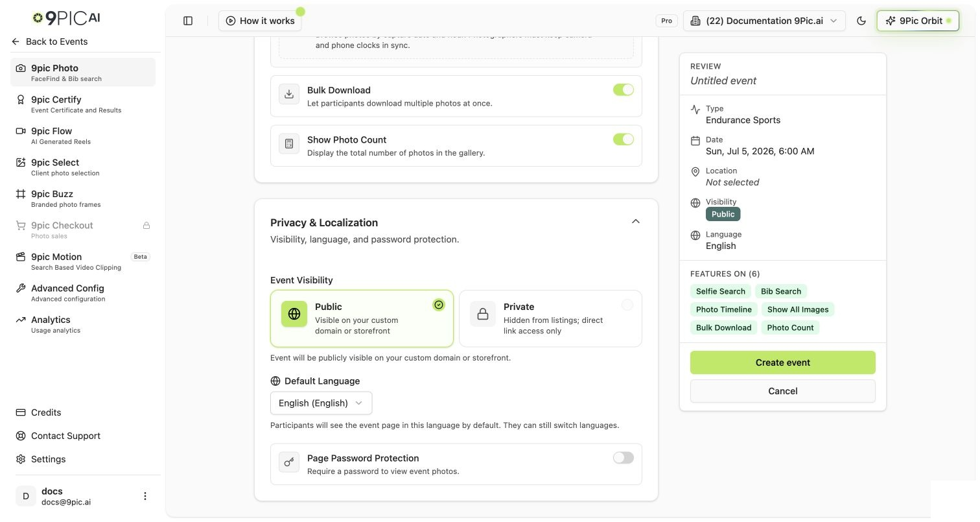Open 9pic Select in sidebar

click(x=83, y=167)
